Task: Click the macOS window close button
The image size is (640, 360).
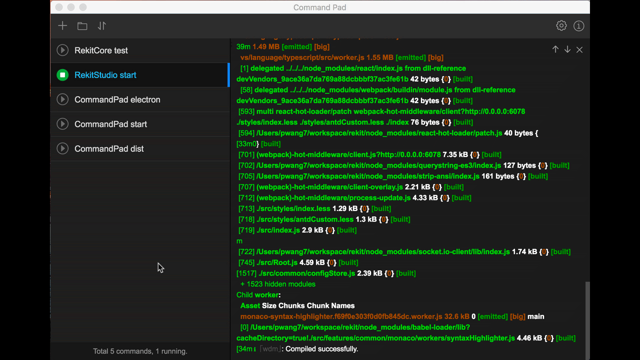Action: click(x=59, y=7)
